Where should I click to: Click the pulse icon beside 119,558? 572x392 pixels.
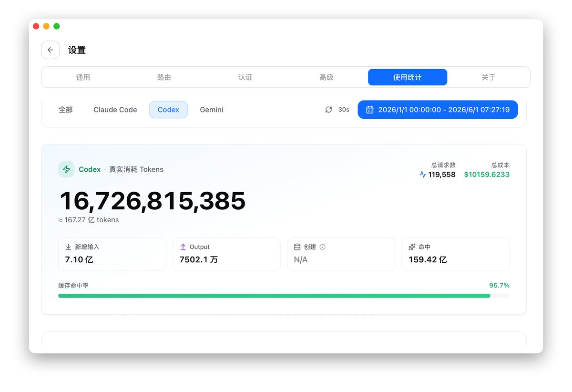pos(422,175)
